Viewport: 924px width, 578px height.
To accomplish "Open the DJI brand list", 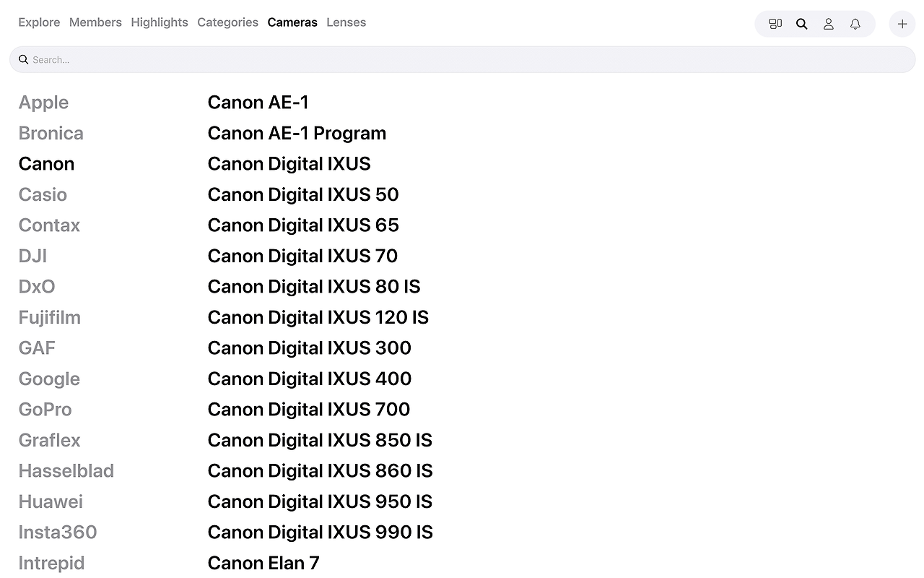I will tap(32, 256).
